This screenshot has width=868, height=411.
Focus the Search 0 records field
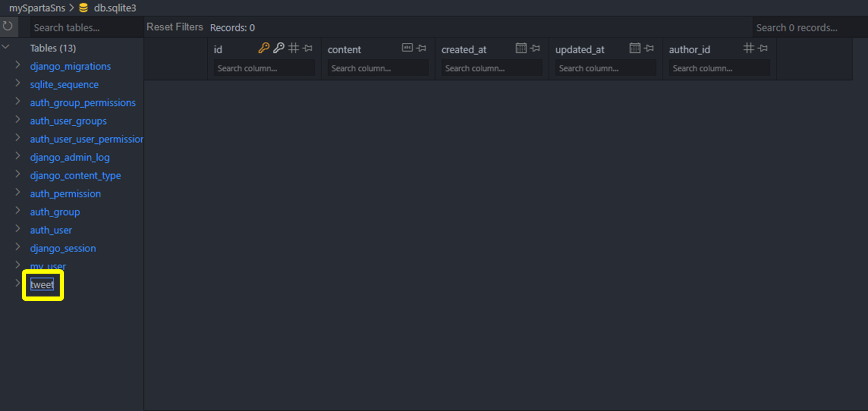tap(810, 28)
